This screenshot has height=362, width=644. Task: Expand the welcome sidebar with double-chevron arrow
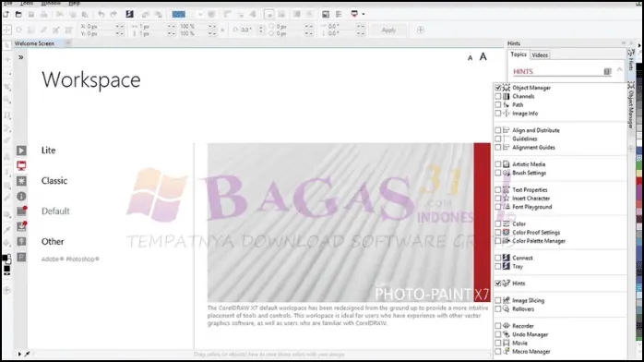coord(20,57)
